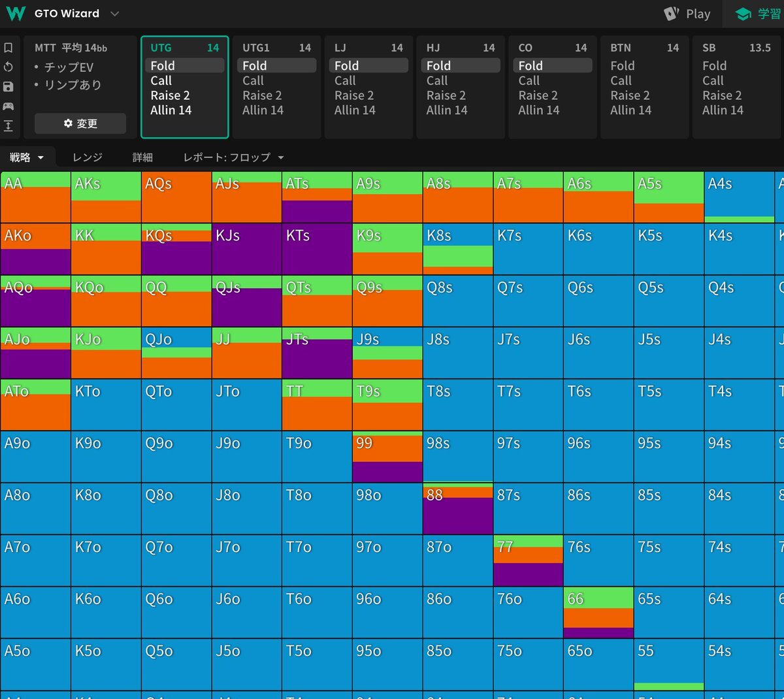Click the 88 pair cell in grid
This screenshot has width=784, height=699.
pyautogui.click(x=457, y=508)
